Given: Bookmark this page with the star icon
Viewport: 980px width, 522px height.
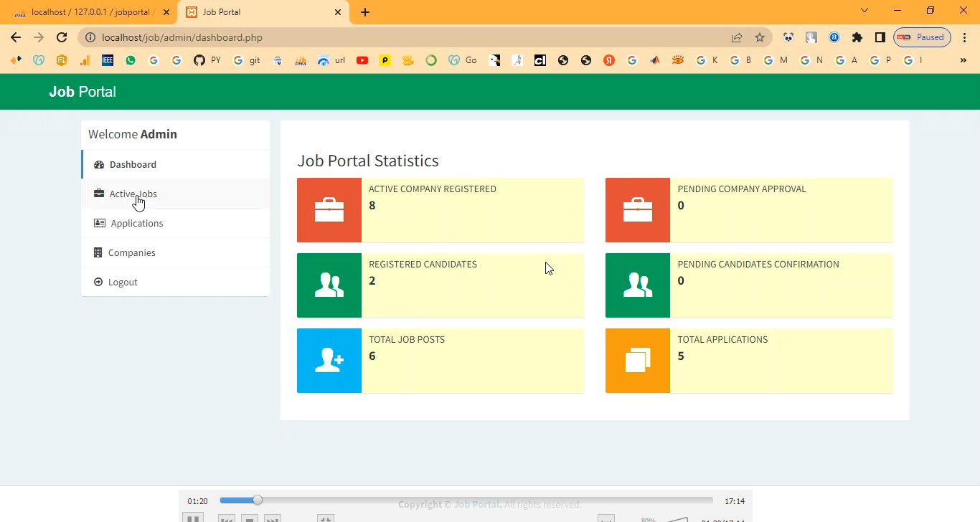Looking at the screenshot, I should (x=760, y=37).
